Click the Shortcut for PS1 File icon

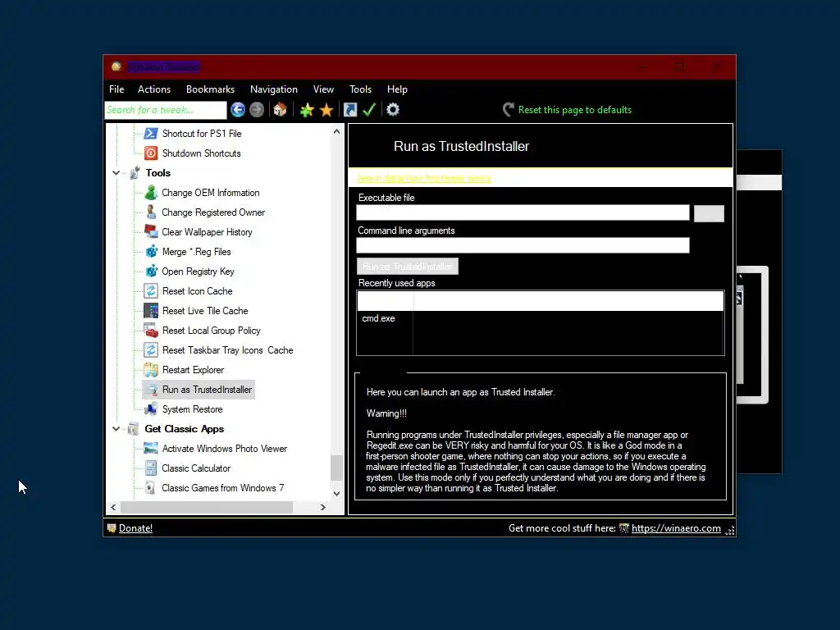[x=151, y=134]
